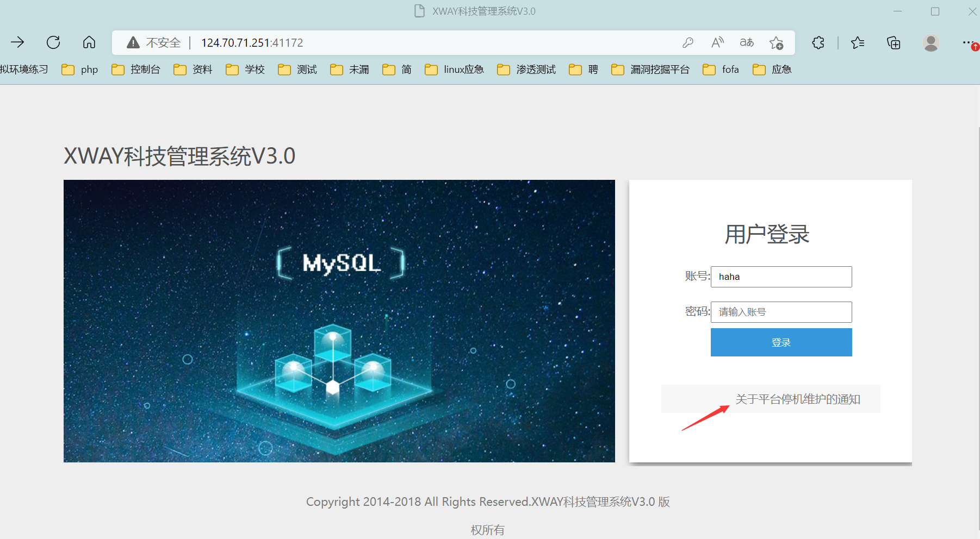Screen dimensions: 980x539
Task: Minimize the browser window
Action: 898,11
